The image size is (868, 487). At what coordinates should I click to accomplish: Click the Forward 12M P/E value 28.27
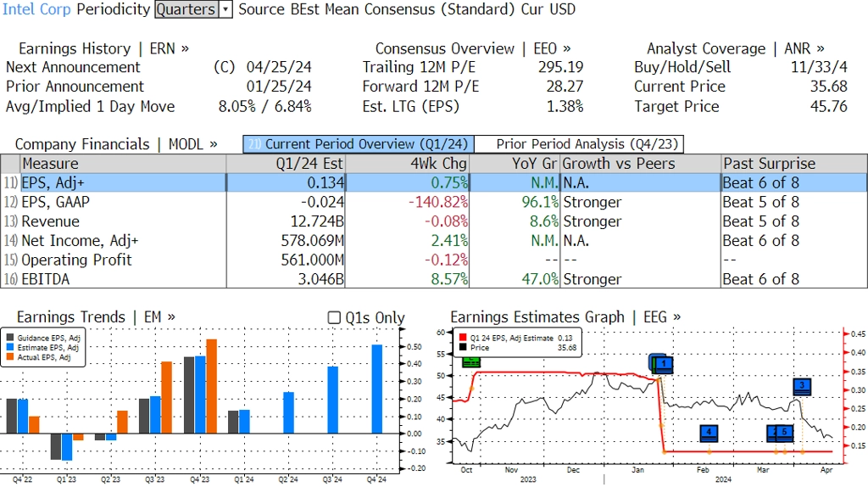click(x=565, y=87)
